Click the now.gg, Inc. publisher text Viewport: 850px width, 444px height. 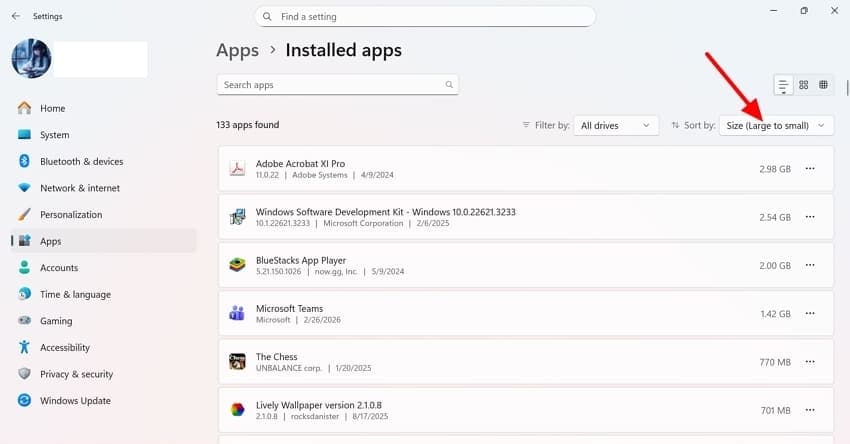(336, 272)
